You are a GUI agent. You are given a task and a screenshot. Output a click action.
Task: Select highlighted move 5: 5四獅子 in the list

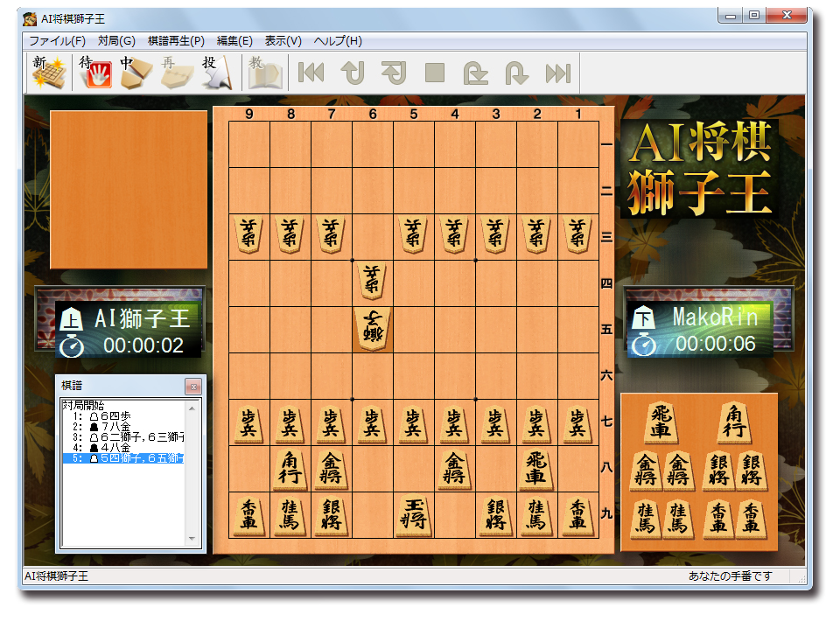pyautogui.click(x=123, y=458)
